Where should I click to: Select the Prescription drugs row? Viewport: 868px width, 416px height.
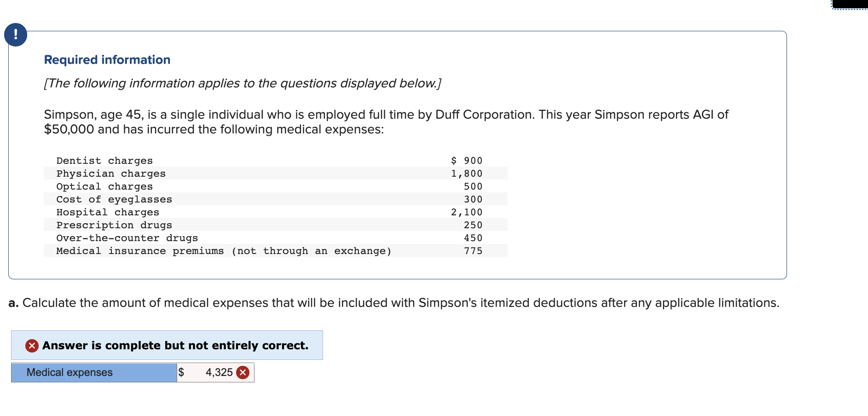275,225
